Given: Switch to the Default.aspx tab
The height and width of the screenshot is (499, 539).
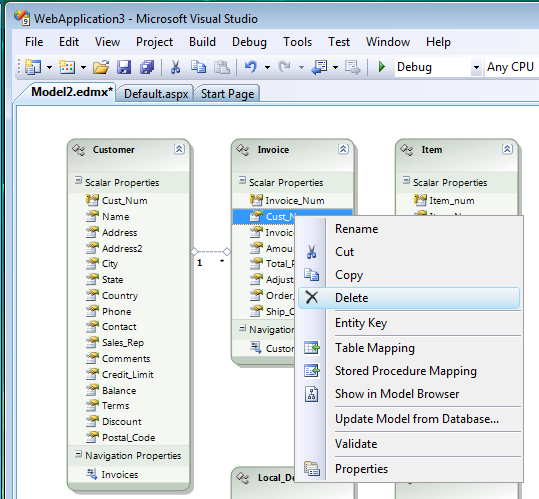Looking at the screenshot, I should (x=156, y=93).
